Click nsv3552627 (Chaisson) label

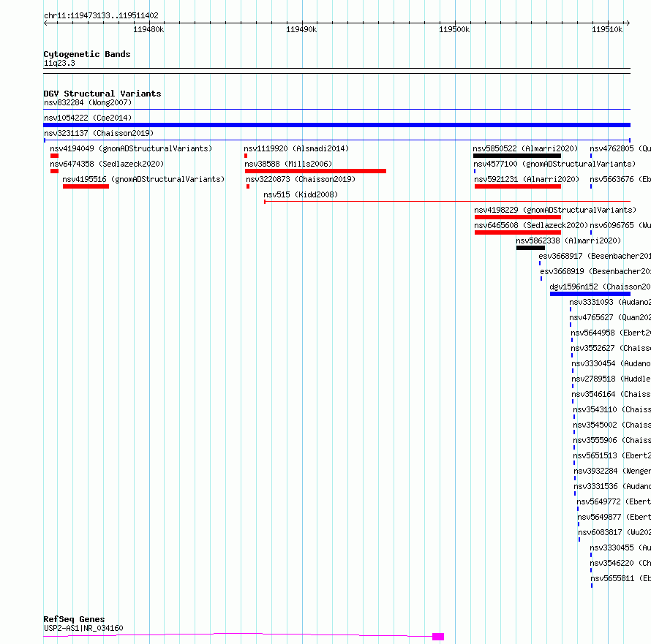click(x=611, y=348)
